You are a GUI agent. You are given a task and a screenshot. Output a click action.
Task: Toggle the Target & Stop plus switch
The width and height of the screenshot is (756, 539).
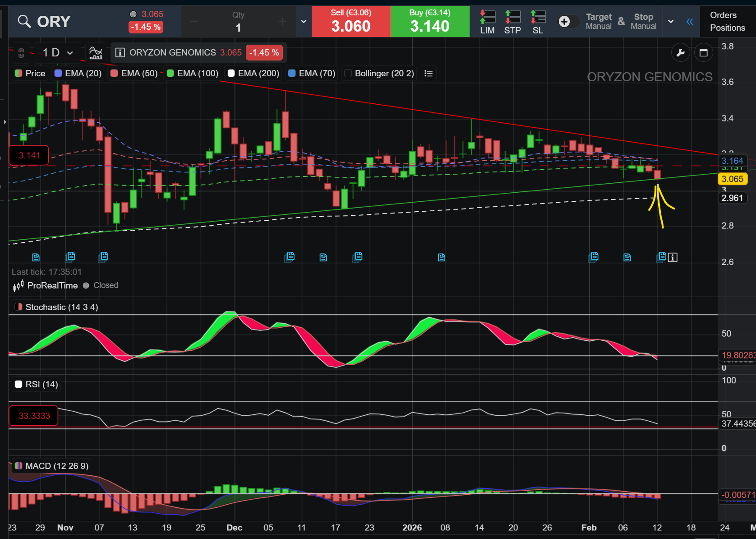[568, 21]
